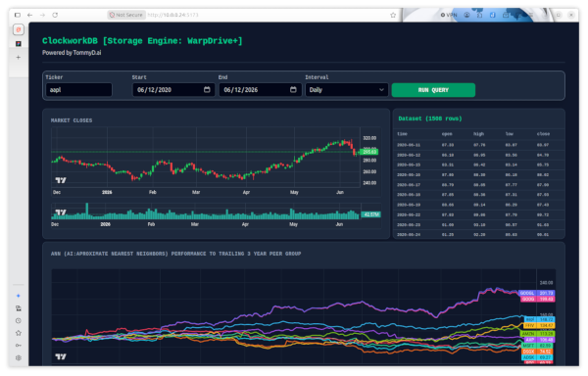The width and height of the screenshot is (588, 376).
Task: Click into the Ticker input field
Action: point(78,90)
